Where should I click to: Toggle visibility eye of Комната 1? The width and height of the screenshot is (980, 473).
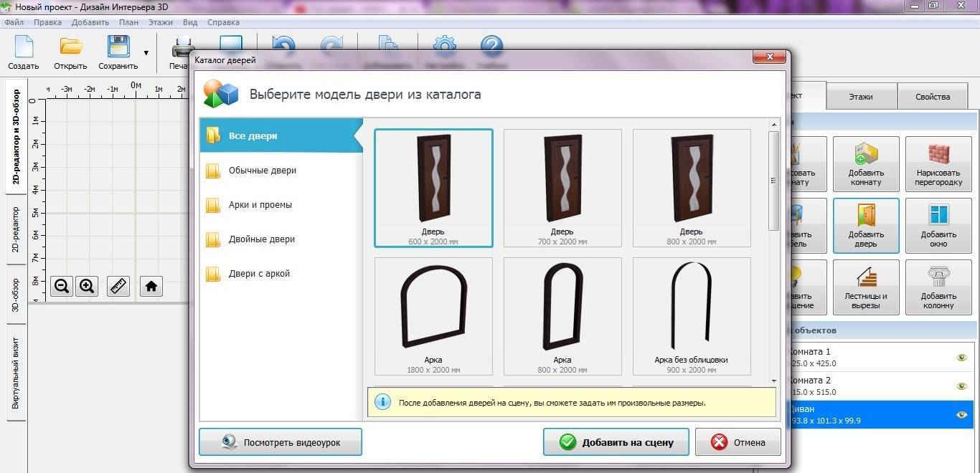tap(962, 358)
